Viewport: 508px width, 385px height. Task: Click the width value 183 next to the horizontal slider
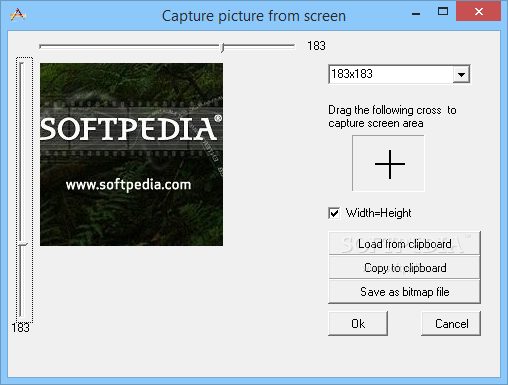316,46
